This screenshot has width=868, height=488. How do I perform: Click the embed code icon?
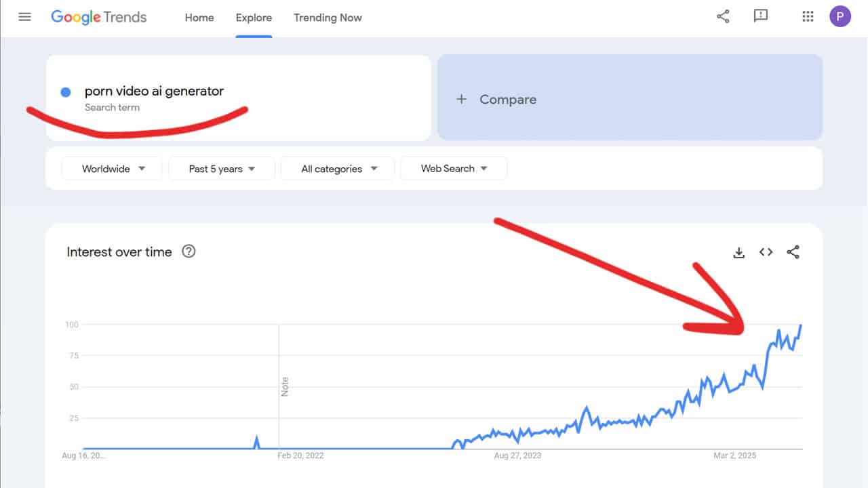tap(766, 252)
